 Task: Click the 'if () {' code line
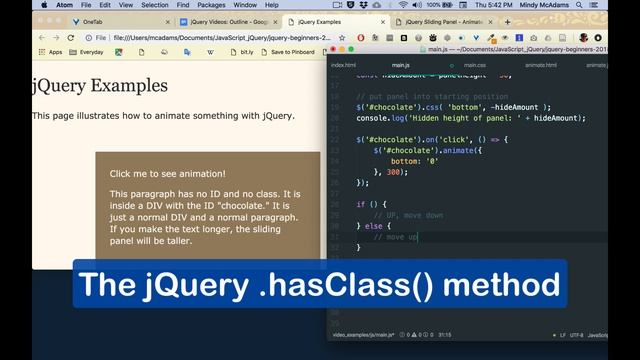(371, 204)
